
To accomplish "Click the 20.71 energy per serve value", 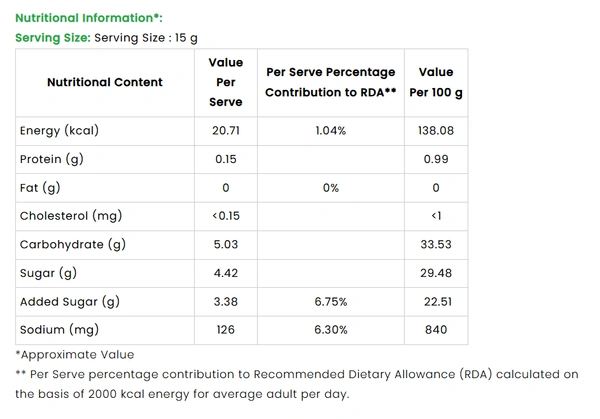I will [226, 131].
